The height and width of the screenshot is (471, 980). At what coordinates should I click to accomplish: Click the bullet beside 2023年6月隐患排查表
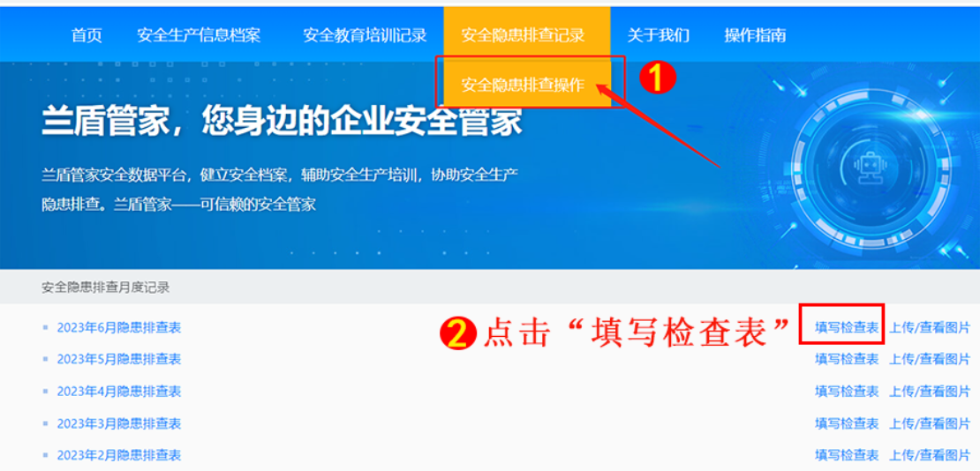45,327
